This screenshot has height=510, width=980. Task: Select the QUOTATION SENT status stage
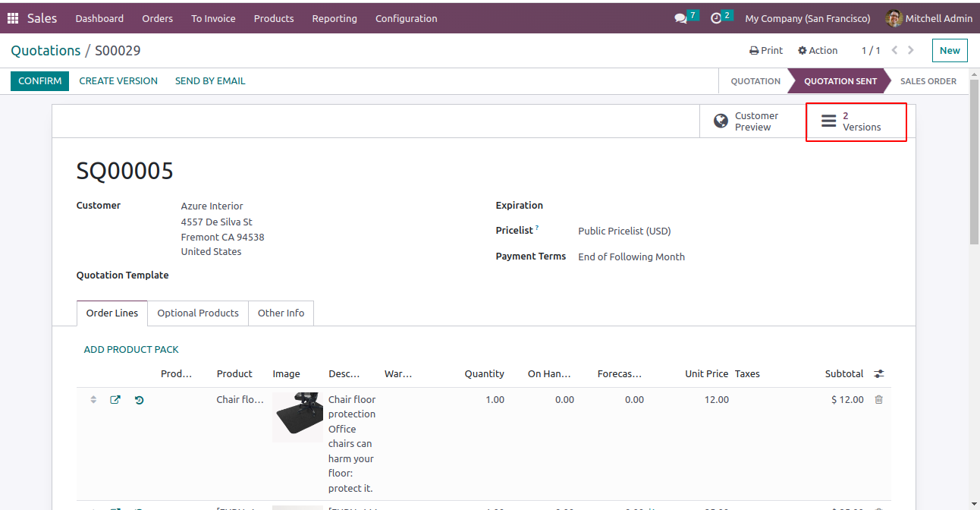[x=840, y=81]
